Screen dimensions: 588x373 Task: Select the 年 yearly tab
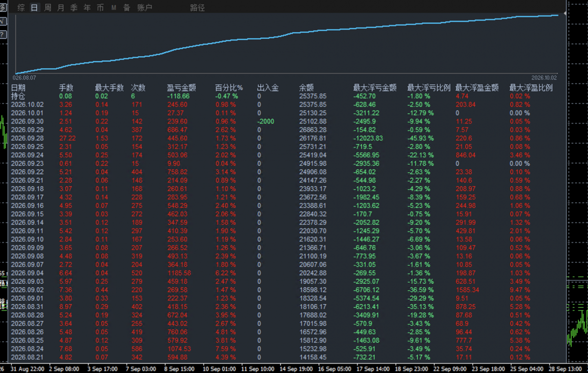point(87,8)
